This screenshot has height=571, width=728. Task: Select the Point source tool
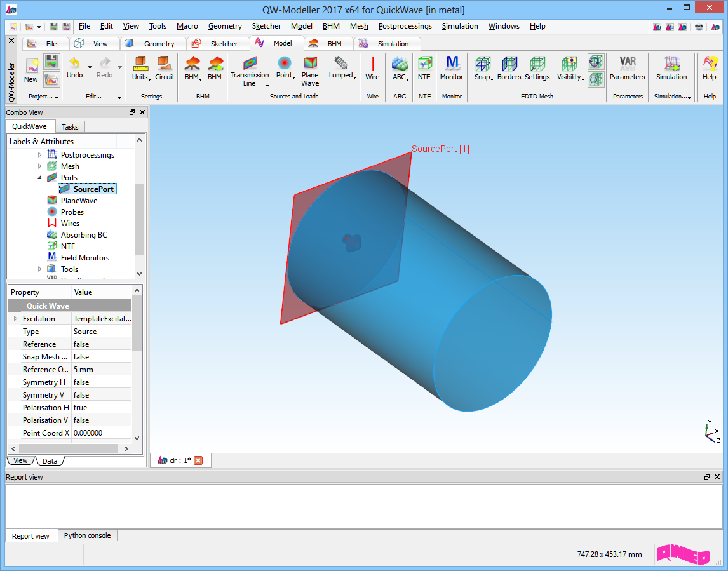(284, 62)
